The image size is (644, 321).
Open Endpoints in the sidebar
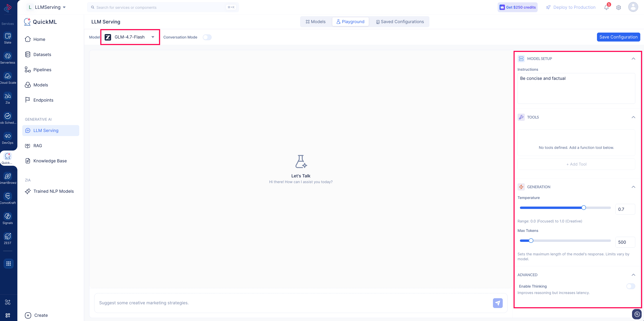51,100
